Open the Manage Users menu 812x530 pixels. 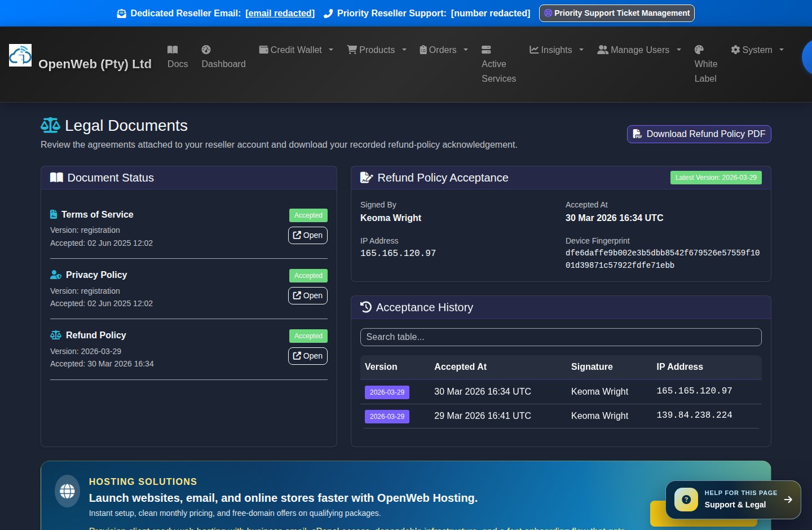click(639, 50)
